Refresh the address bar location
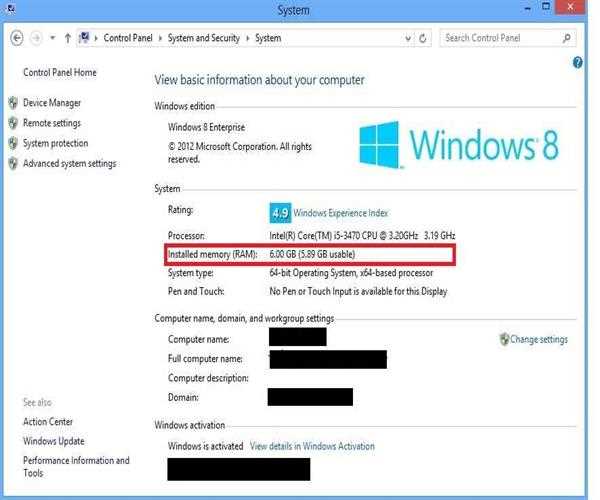The width and height of the screenshot is (600, 500). 424,38
